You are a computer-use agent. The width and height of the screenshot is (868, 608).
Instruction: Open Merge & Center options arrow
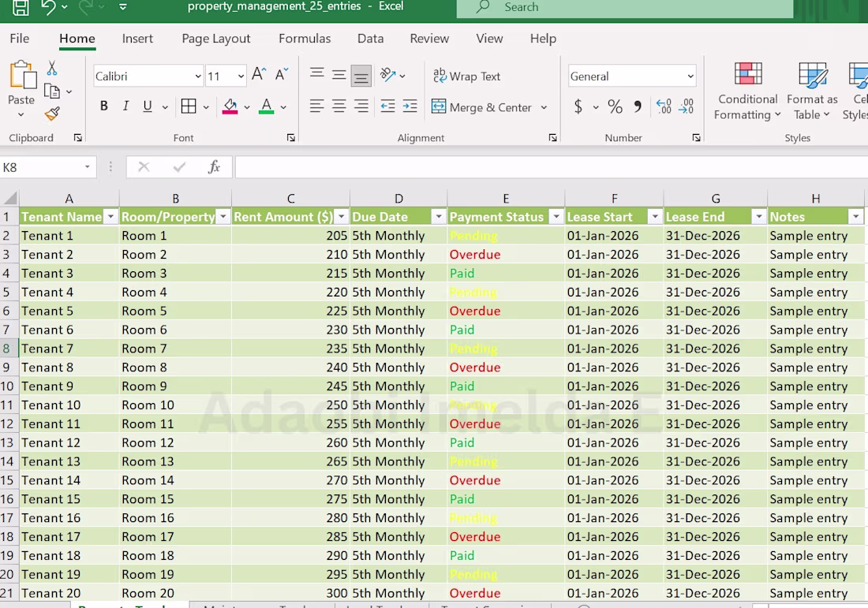tap(544, 107)
